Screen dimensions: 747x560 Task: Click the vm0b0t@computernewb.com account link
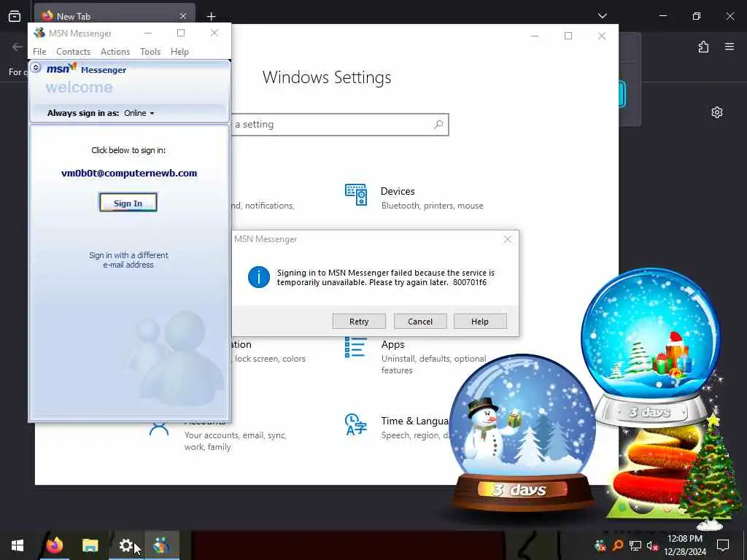point(129,174)
